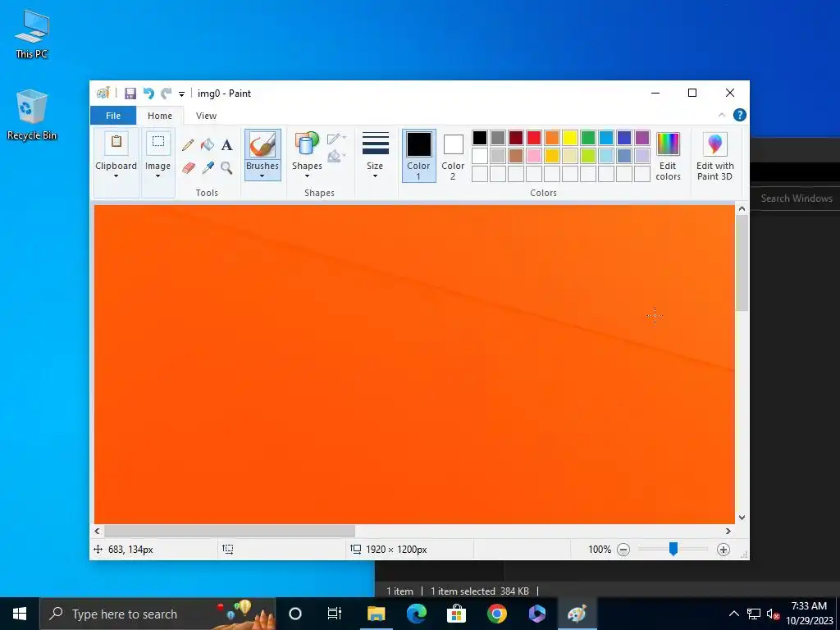Switch to the View tab
840x630 pixels.
[206, 116]
